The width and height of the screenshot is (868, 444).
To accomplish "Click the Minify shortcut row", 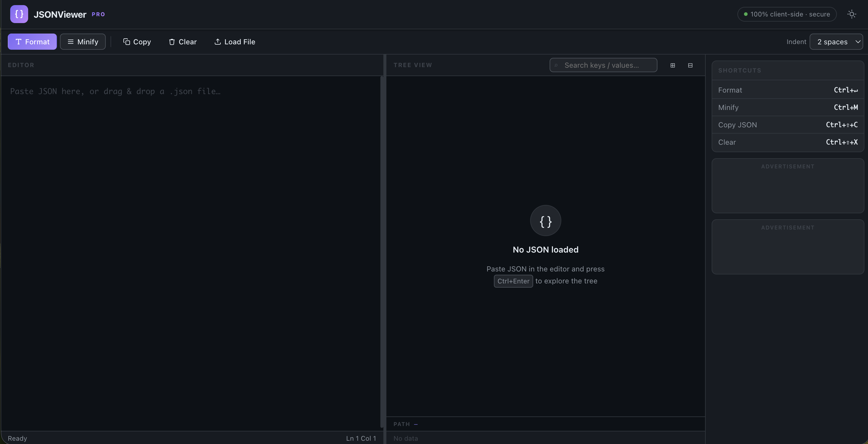I will point(788,107).
